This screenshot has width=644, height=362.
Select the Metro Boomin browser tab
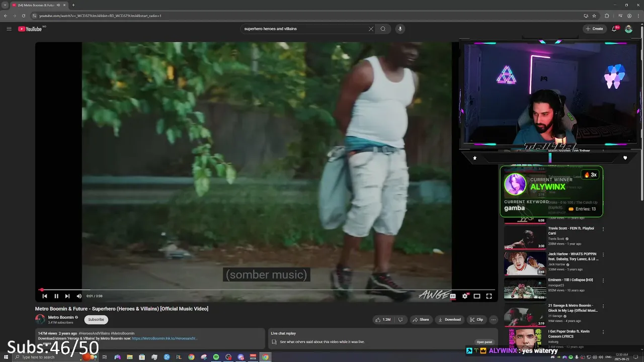pyautogui.click(x=39, y=5)
